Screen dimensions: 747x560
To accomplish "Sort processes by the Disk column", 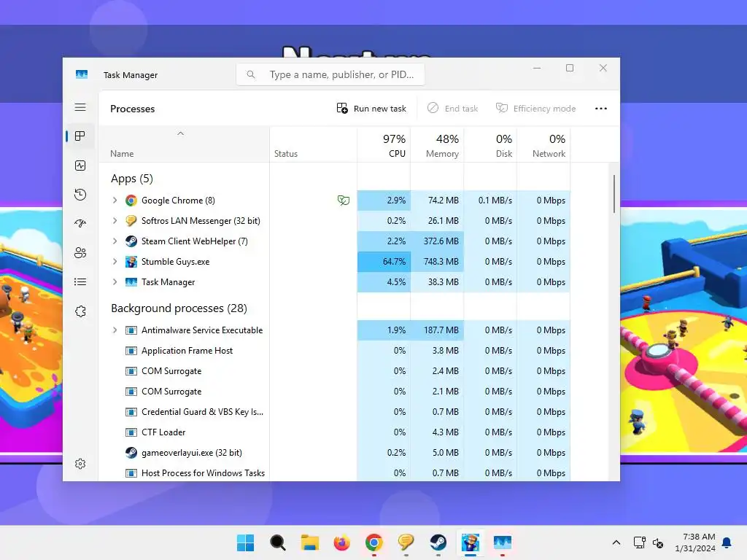I will pos(491,145).
